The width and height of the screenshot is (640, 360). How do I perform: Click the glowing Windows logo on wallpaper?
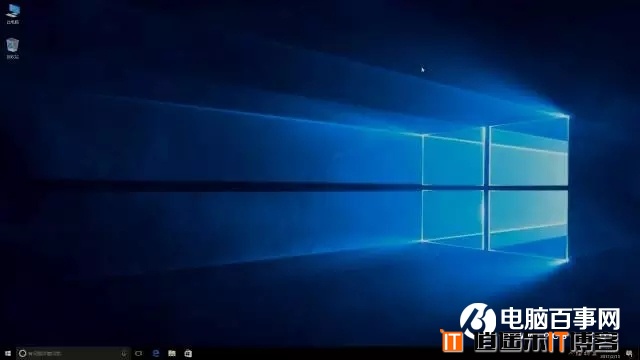point(495,188)
